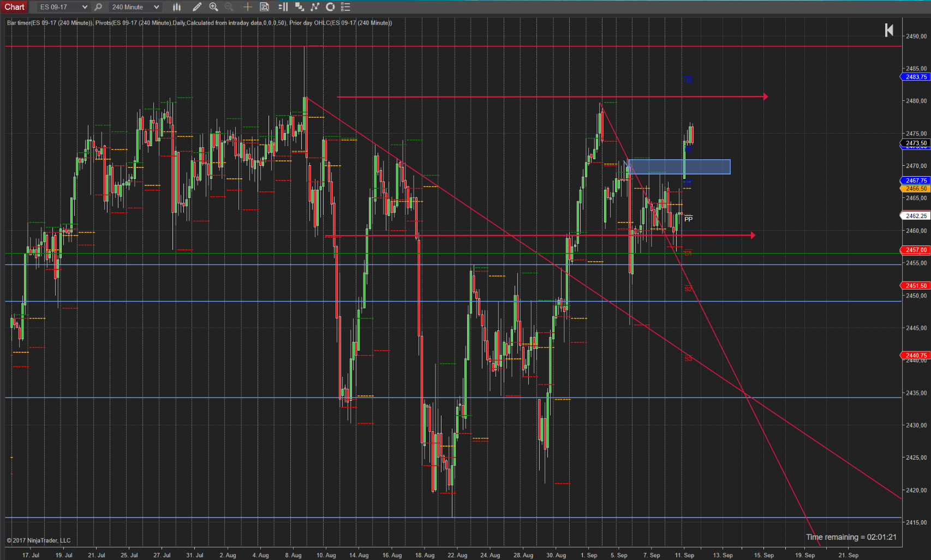This screenshot has width=931, height=560.
Task: Click the 21. Sep date axis label
Action: coord(849,555)
